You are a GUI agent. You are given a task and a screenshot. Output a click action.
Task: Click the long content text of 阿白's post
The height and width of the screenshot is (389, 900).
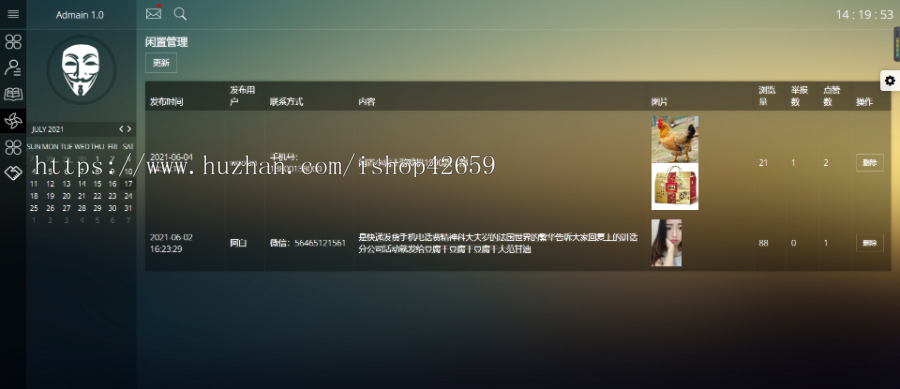point(498,243)
